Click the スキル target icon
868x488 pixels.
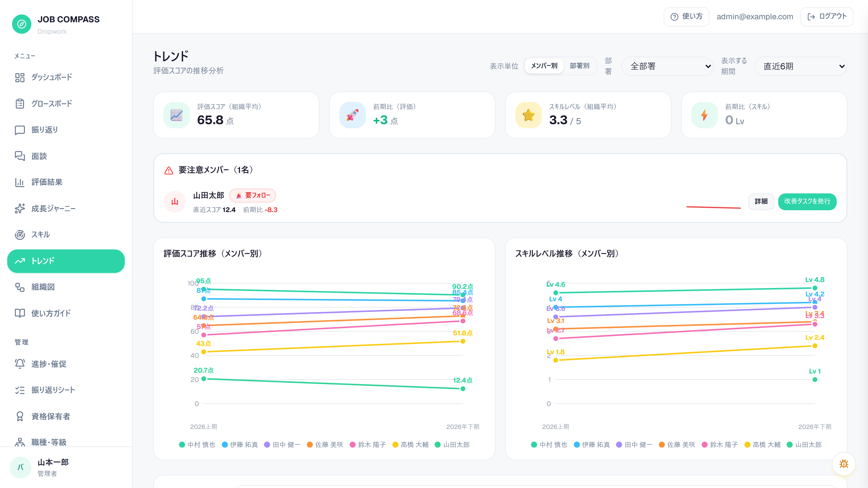(x=20, y=235)
